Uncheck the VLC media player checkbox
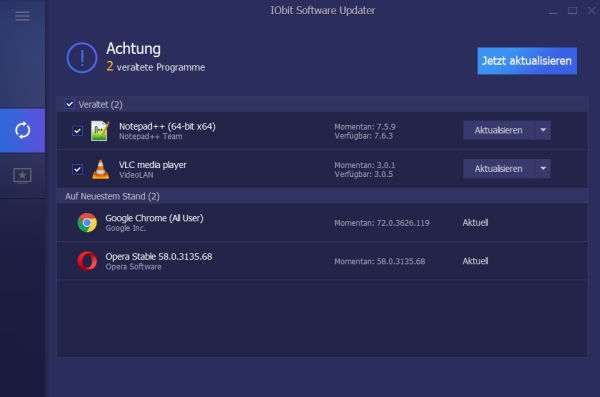600x397 pixels. tap(77, 169)
